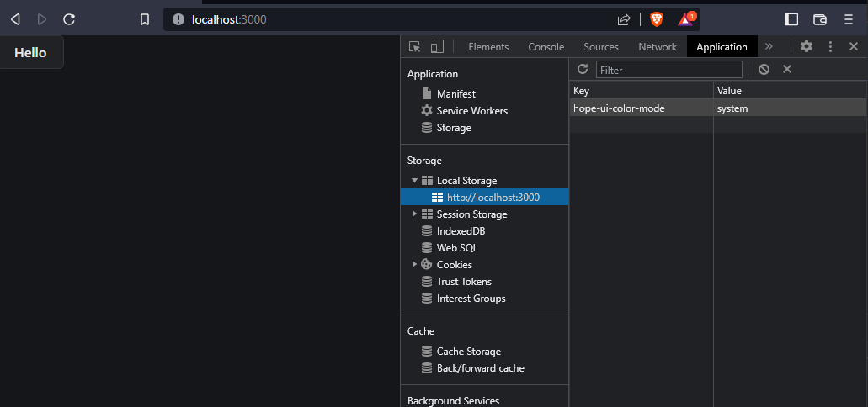Image resolution: width=868 pixels, height=407 pixels.
Task: Show more DevTools tabs chevron
Action: point(769,47)
